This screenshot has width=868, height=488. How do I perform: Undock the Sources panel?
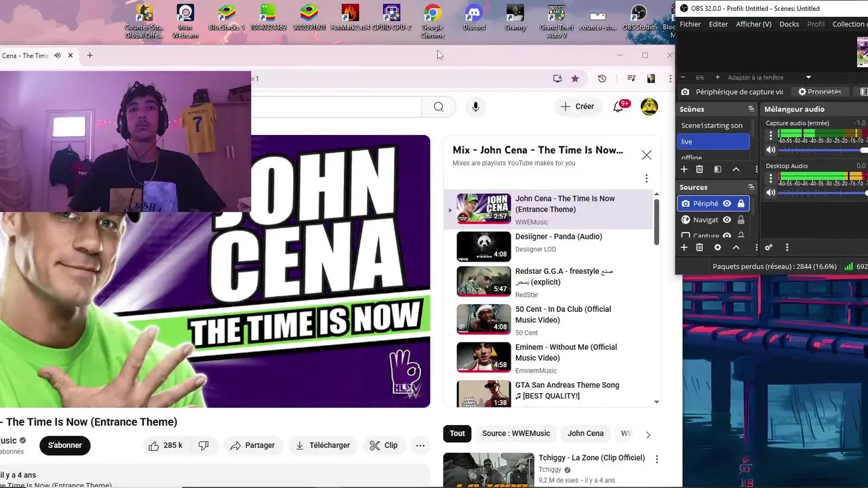coord(751,187)
